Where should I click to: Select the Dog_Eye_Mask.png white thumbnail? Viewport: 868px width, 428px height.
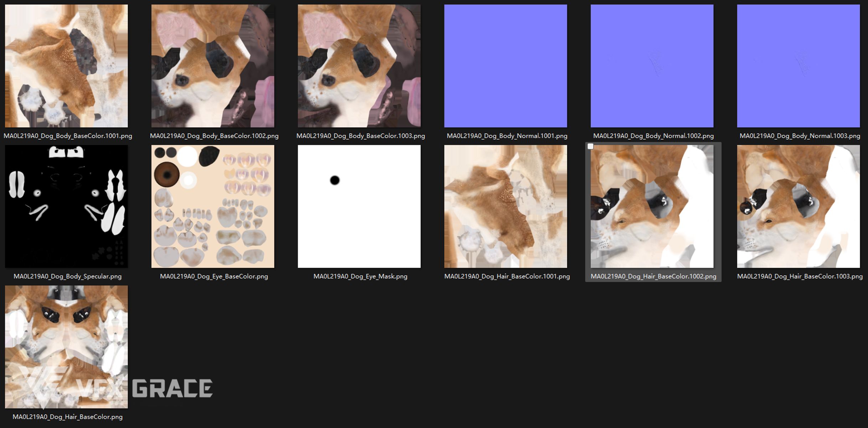359,206
